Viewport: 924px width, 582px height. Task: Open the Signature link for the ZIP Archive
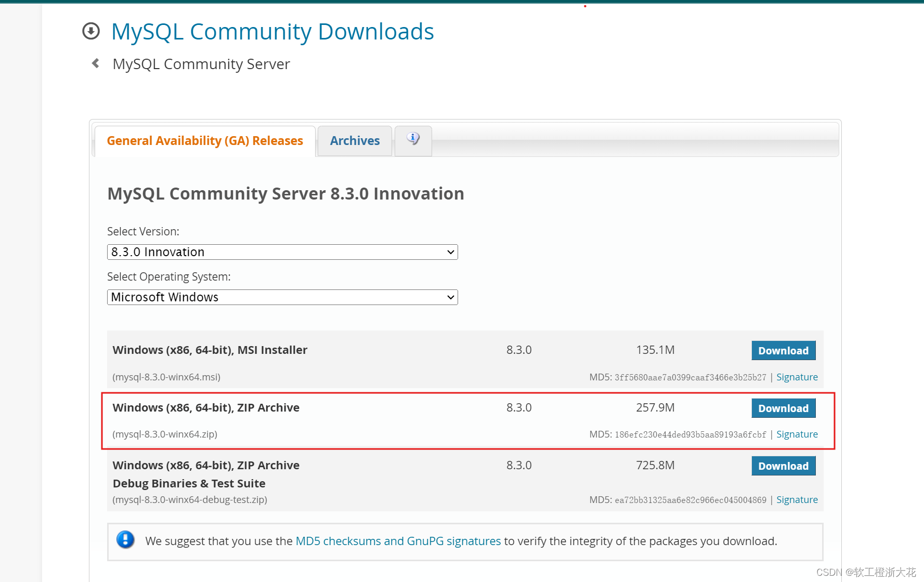(x=797, y=434)
